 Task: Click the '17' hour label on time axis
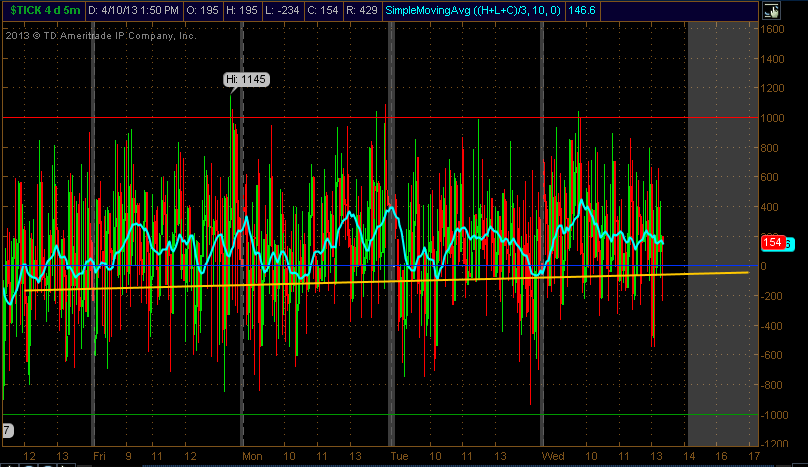click(754, 456)
